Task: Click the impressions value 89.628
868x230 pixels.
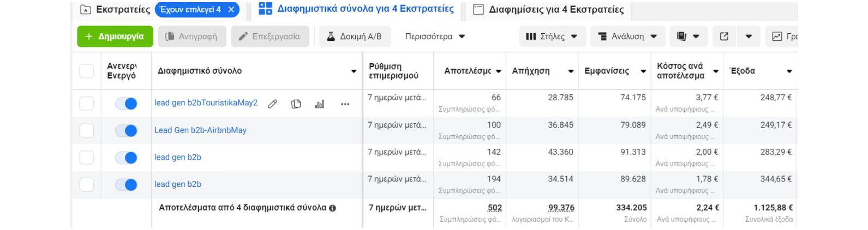Action: [x=633, y=179]
